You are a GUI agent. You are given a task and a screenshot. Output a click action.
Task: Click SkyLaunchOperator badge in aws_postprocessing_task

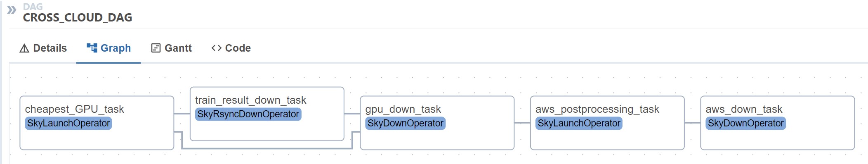point(579,123)
